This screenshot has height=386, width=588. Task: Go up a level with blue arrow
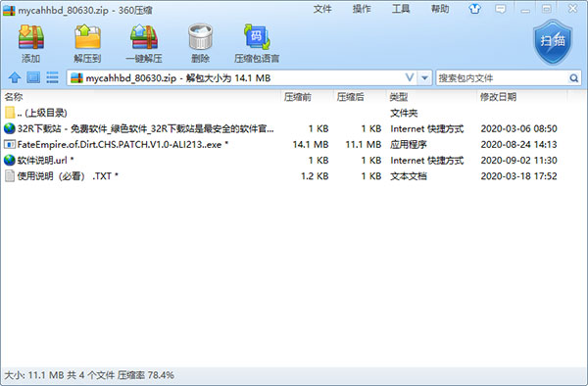[15, 78]
